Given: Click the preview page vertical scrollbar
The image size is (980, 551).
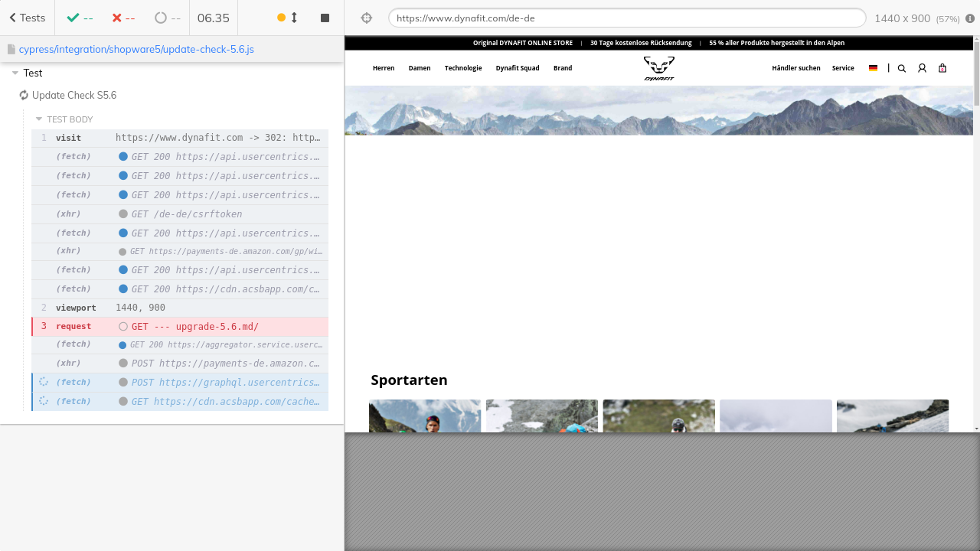Looking at the screenshot, I should (975, 77).
